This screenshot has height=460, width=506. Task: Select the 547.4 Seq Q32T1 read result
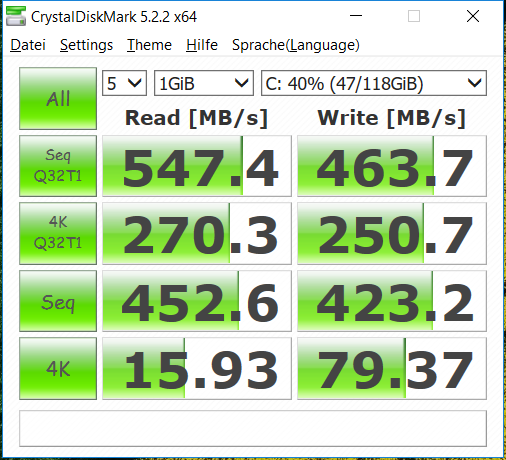pyautogui.click(x=197, y=166)
